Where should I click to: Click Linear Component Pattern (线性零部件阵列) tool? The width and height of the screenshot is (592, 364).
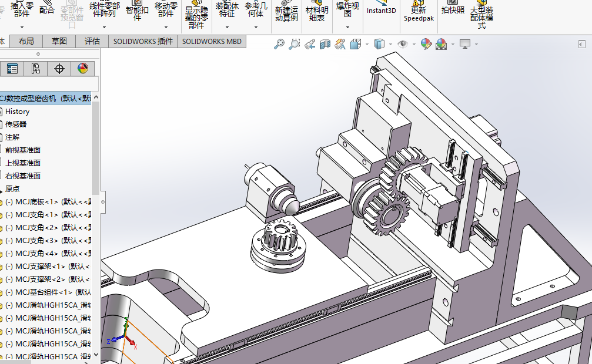105,9
